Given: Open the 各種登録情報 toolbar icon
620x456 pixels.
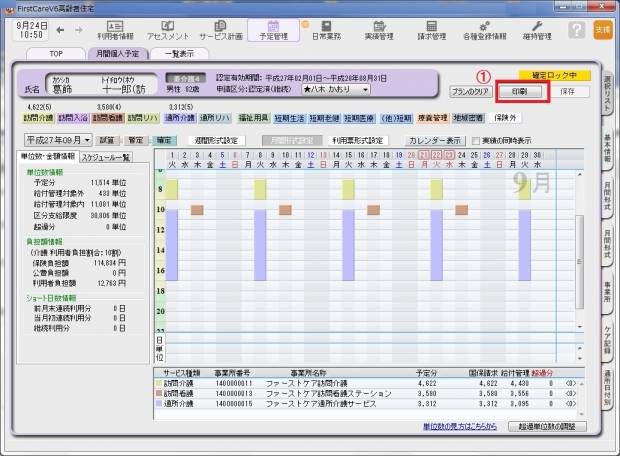Looking at the screenshot, I should tap(484, 28).
